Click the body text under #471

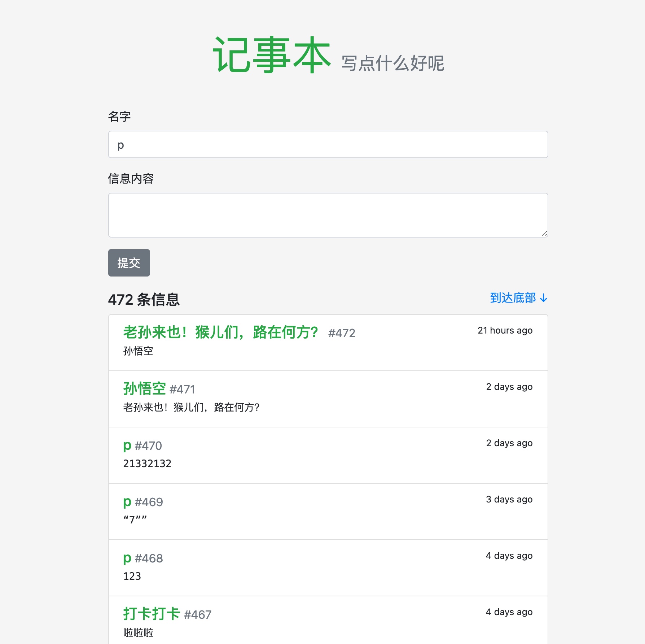tap(191, 407)
